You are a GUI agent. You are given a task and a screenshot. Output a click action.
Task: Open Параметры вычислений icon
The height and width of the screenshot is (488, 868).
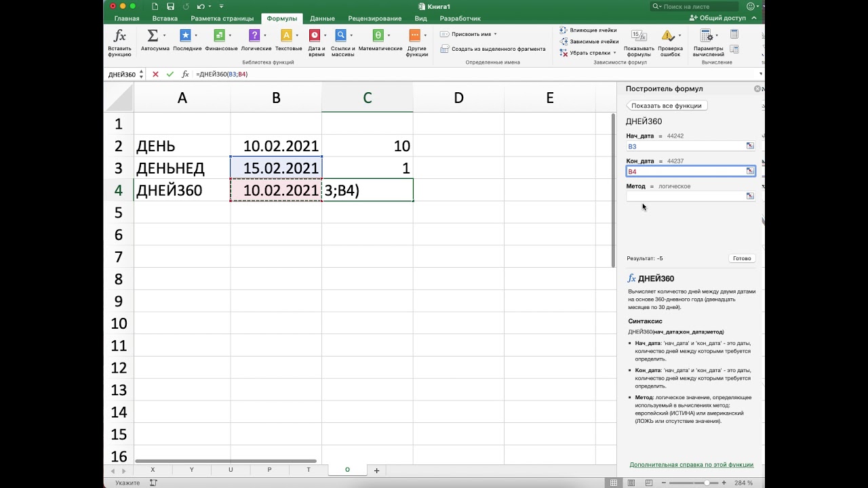pos(706,35)
